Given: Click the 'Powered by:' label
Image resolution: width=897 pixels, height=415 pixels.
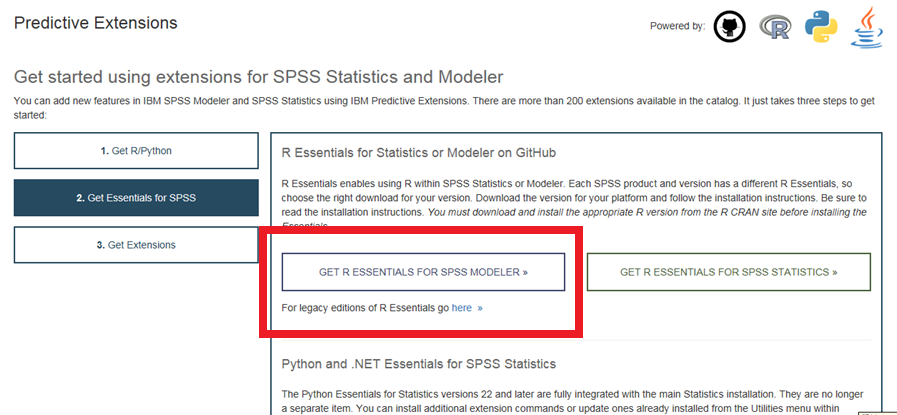Looking at the screenshot, I should pos(677,26).
